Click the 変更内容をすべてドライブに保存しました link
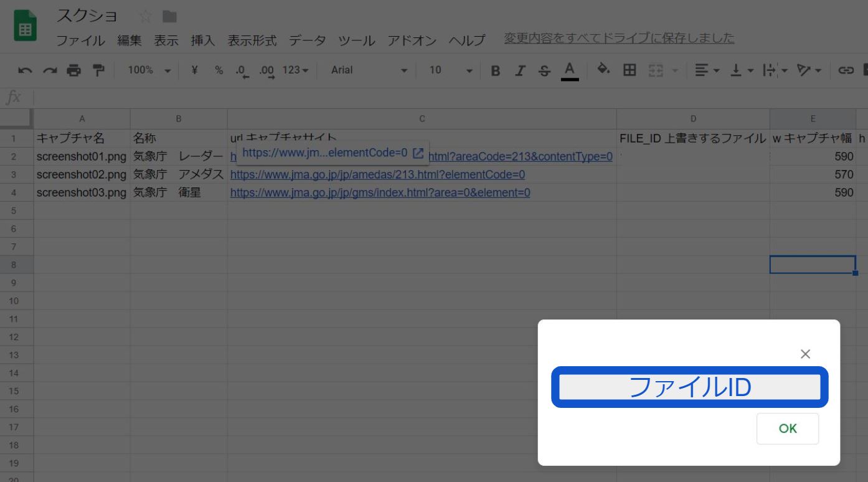 click(619, 39)
